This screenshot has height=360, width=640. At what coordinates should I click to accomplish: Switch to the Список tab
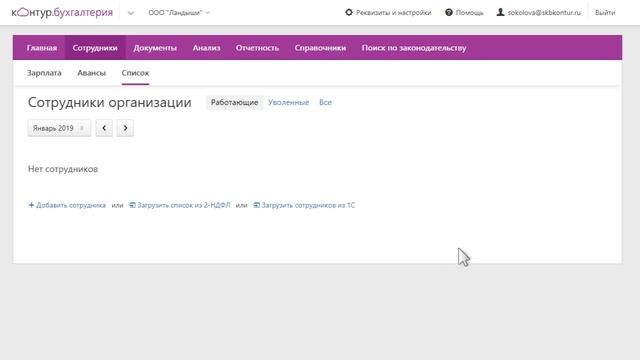pyautogui.click(x=135, y=73)
